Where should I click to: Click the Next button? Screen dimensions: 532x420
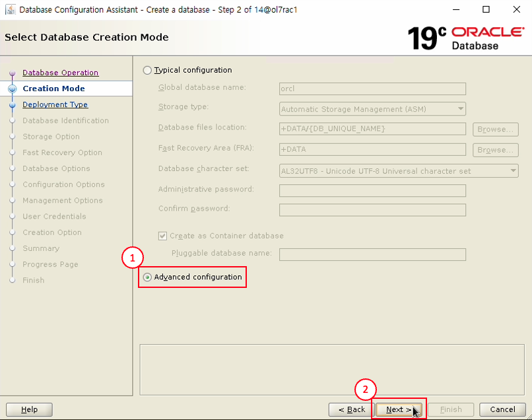coord(399,409)
